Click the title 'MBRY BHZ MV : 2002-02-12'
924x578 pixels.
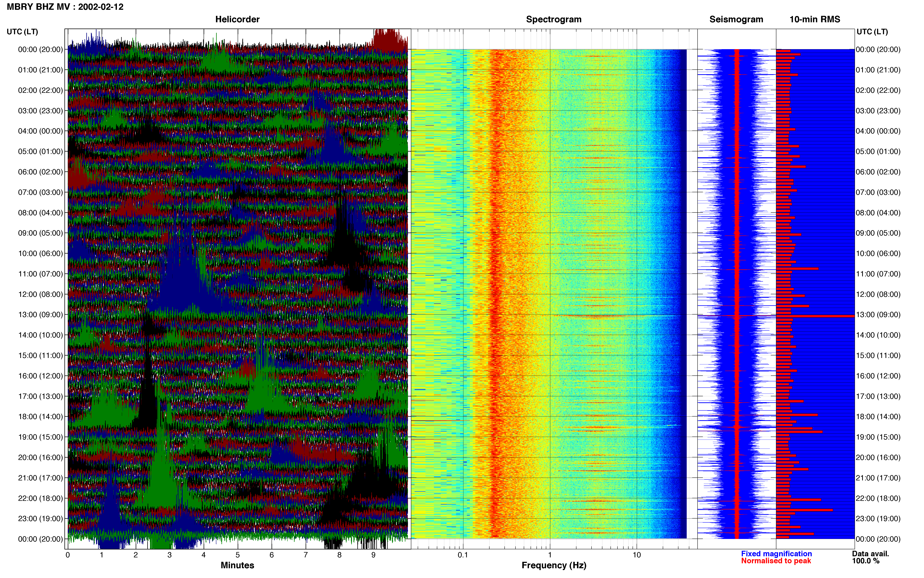(65, 7)
